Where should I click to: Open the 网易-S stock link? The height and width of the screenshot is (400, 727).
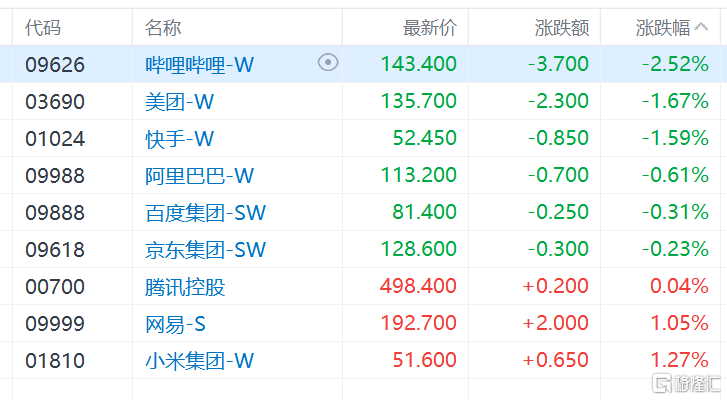[175, 324]
